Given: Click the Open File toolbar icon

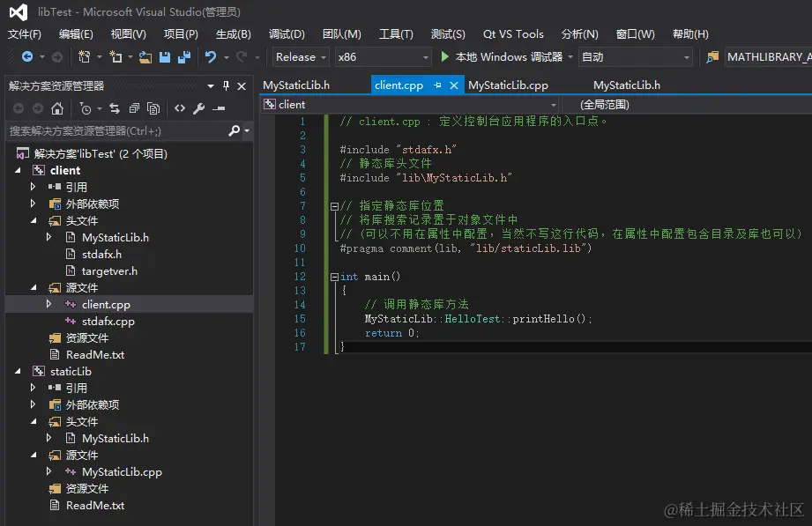Looking at the screenshot, I should [145, 56].
